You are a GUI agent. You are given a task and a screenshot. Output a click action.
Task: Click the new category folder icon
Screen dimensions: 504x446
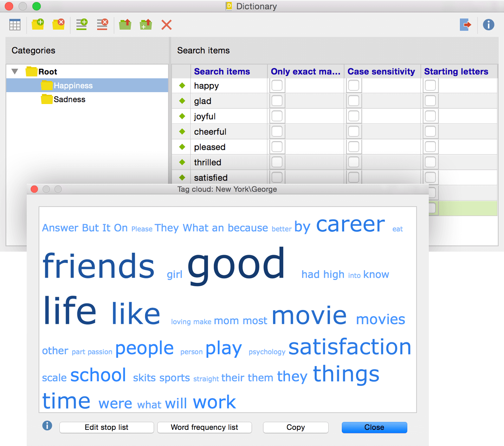click(x=38, y=25)
